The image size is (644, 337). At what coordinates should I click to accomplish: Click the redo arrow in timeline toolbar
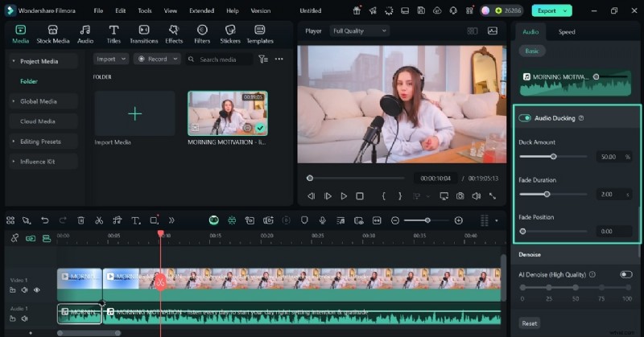63,220
